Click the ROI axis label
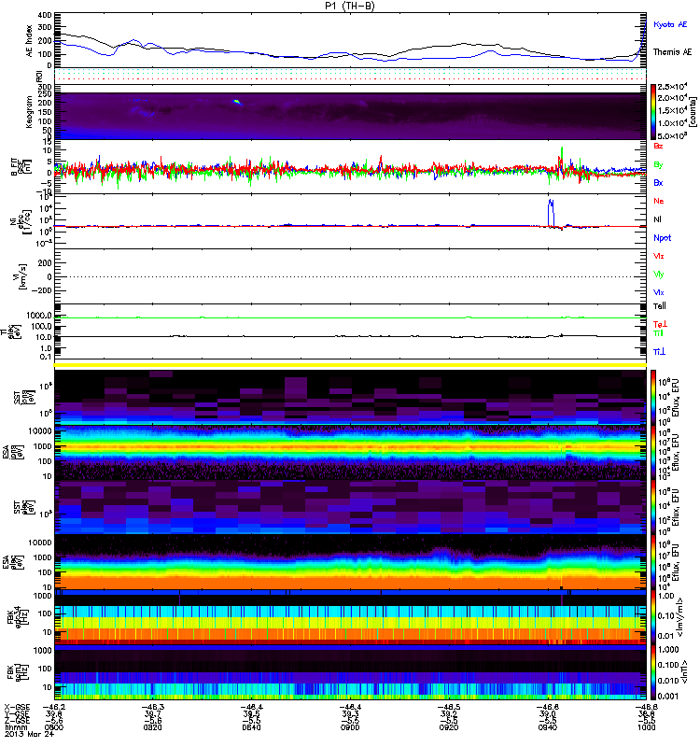Viewport: 700px width, 747px height. 39,76
